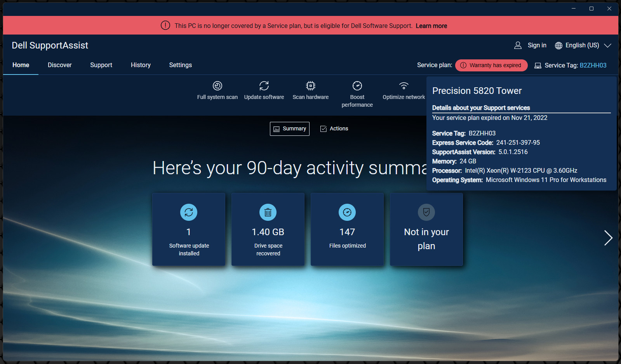Go to the Support tab
621x364 pixels.
(x=101, y=65)
